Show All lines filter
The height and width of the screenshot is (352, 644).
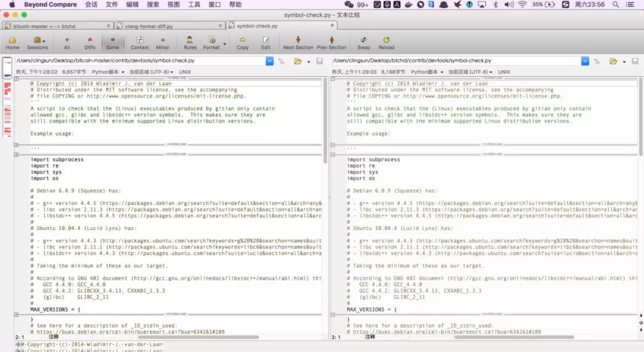67,43
